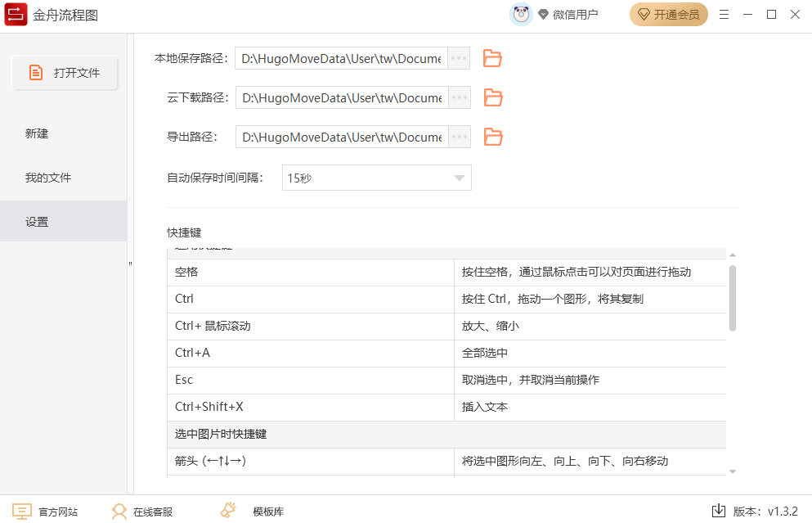The height and width of the screenshot is (523, 812).
Task: Click the 在线客服 person icon
Action: click(x=119, y=512)
